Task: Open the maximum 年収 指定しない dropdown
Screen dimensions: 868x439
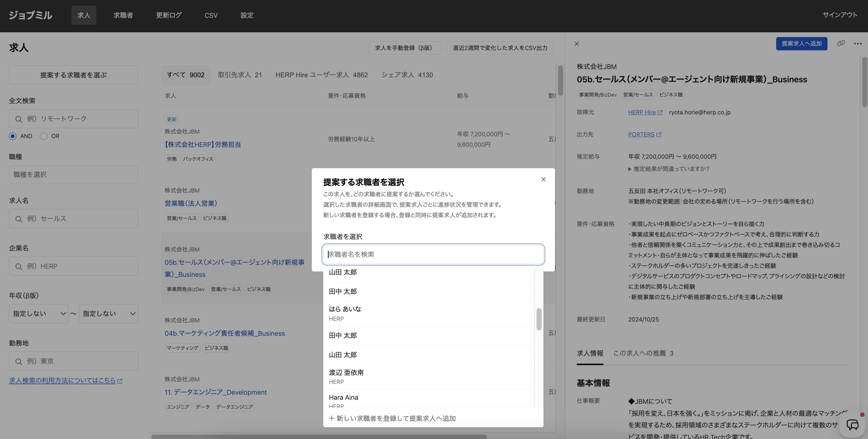Action: 108,314
